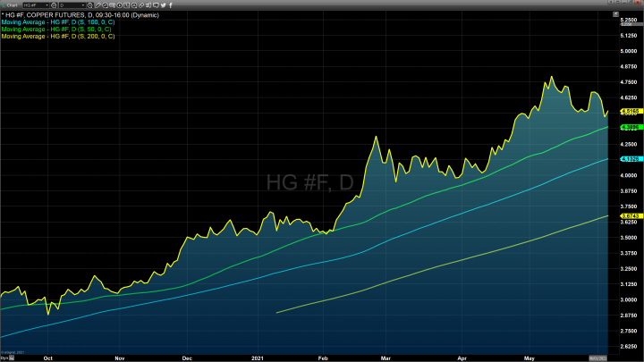The image size is (644, 362).
Task: Click the lookup icon beside the HG #F symbol box
Action: click(54, 4)
